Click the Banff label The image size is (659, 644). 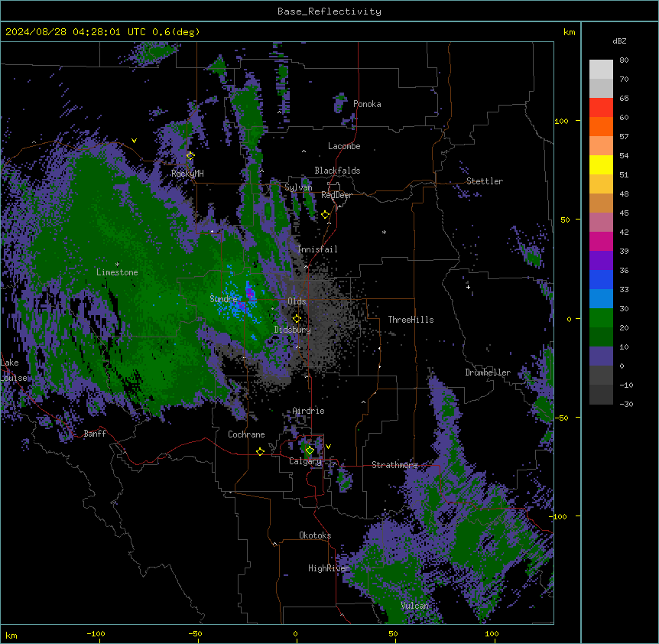click(x=95, y=434)
